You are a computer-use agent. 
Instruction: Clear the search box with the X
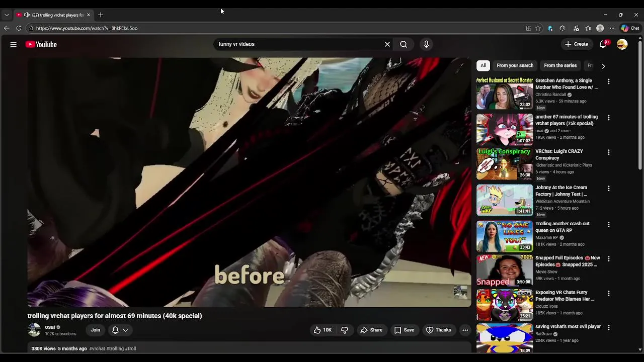tap(387, 44)
